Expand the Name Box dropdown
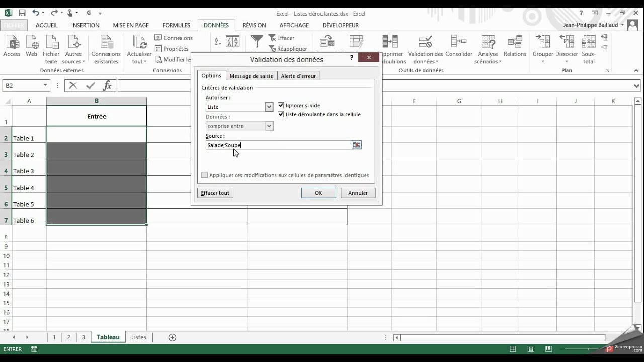The image size is (644, 362). pyautogui.click(x=45, y=86)
